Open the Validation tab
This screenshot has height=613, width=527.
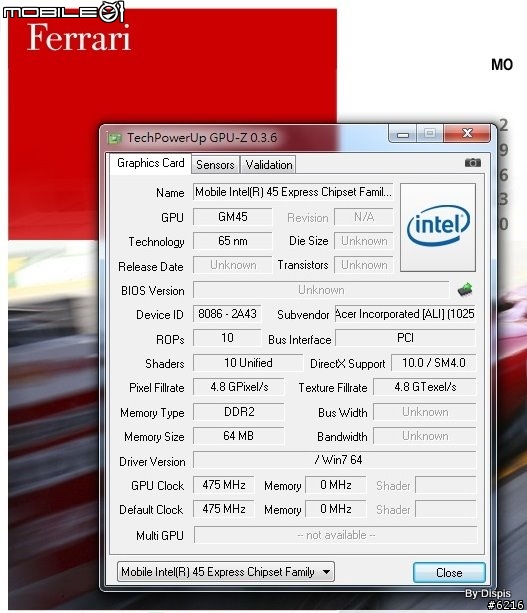pyautogui.click(x=269, y=165)
